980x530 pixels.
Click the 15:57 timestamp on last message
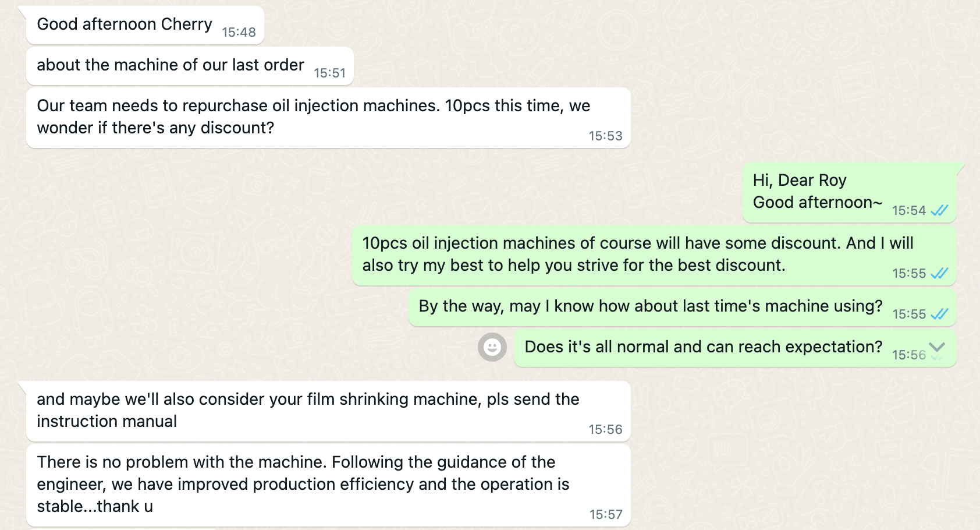pos(605,515)
